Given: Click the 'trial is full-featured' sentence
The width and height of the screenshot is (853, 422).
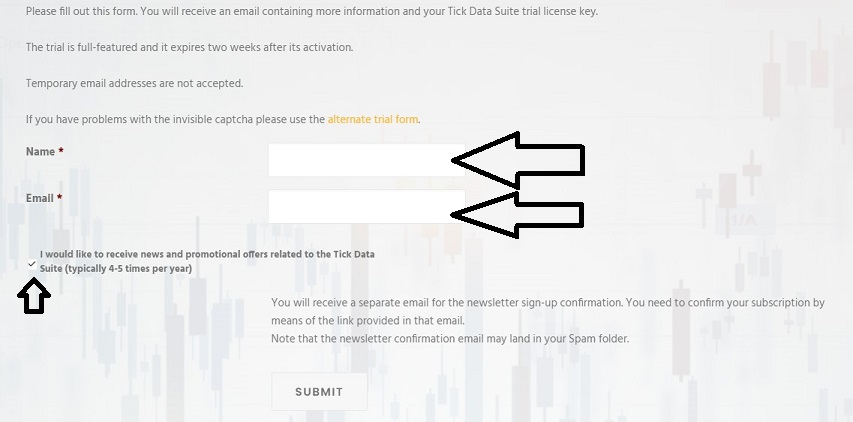Looking at the screenshot, I should pos(189,47).
